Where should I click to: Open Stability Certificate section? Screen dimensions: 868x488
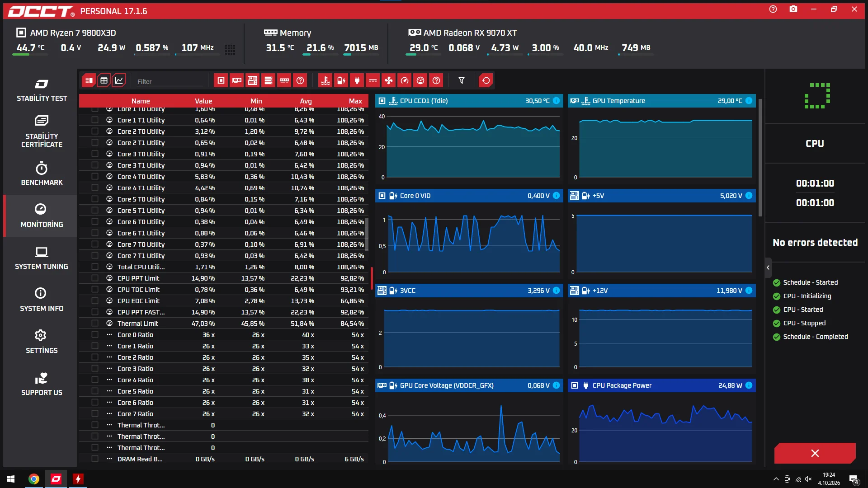click(42, 131)
